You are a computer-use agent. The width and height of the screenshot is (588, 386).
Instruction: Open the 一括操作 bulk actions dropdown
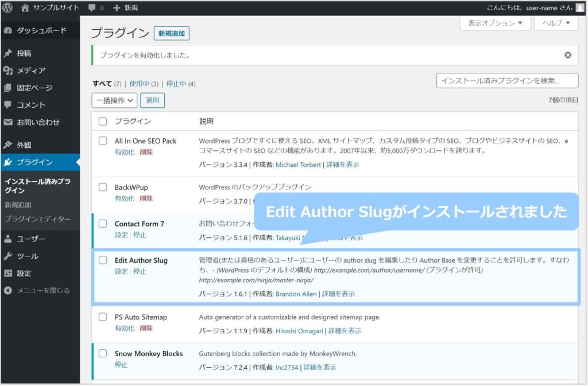pyautogui.click(x=114, y=100)
